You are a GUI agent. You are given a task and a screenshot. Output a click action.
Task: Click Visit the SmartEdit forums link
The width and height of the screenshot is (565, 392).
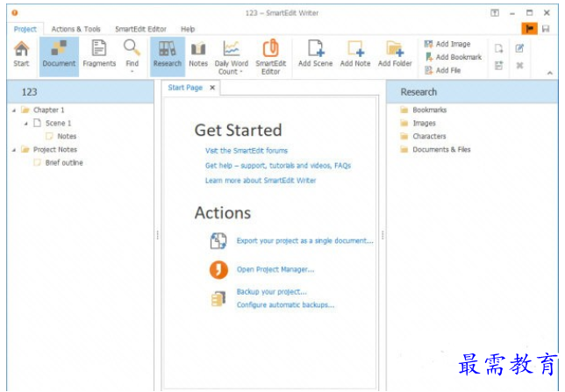click(x=247, y=151)
